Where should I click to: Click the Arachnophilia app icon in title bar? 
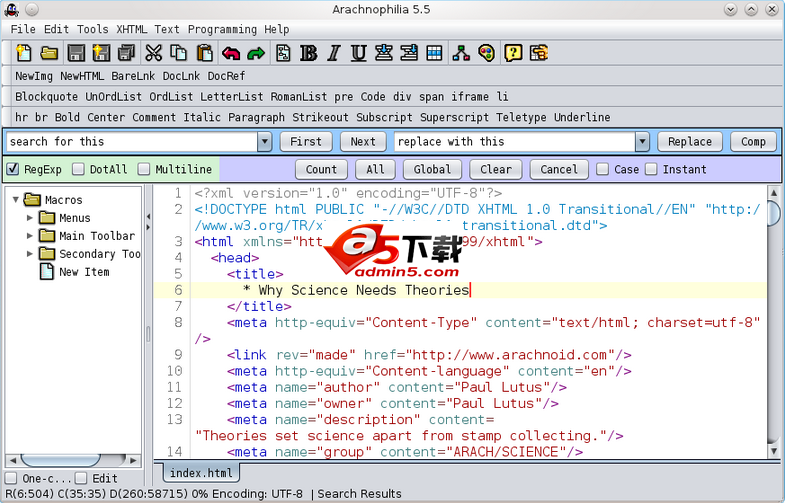tap(12, 10)
